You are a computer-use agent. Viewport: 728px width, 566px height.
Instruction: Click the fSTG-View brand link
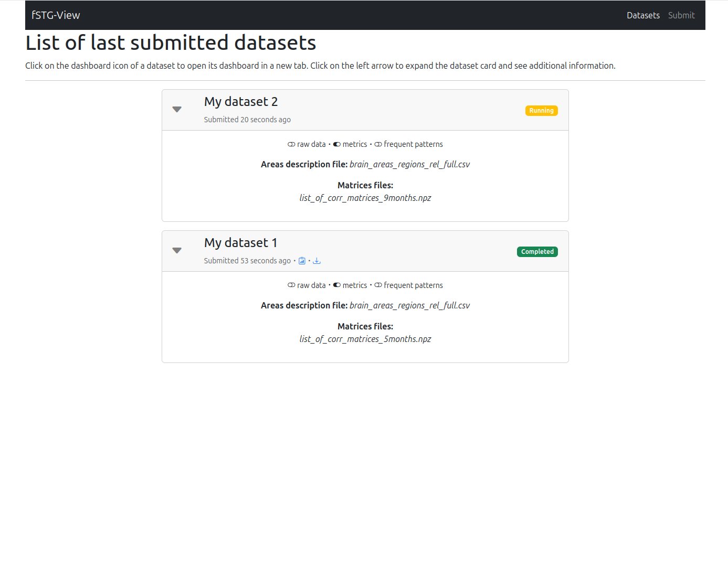click(56, 15)
